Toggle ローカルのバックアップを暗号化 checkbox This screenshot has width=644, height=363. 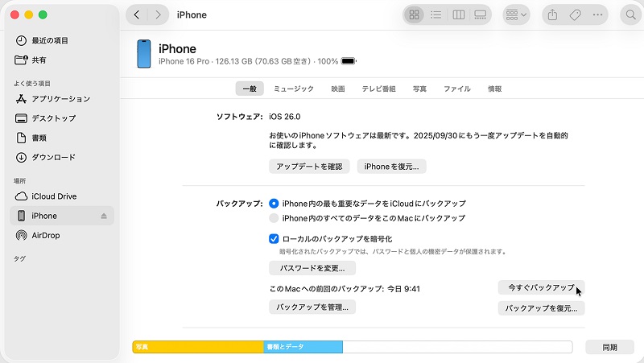point(274,238)
